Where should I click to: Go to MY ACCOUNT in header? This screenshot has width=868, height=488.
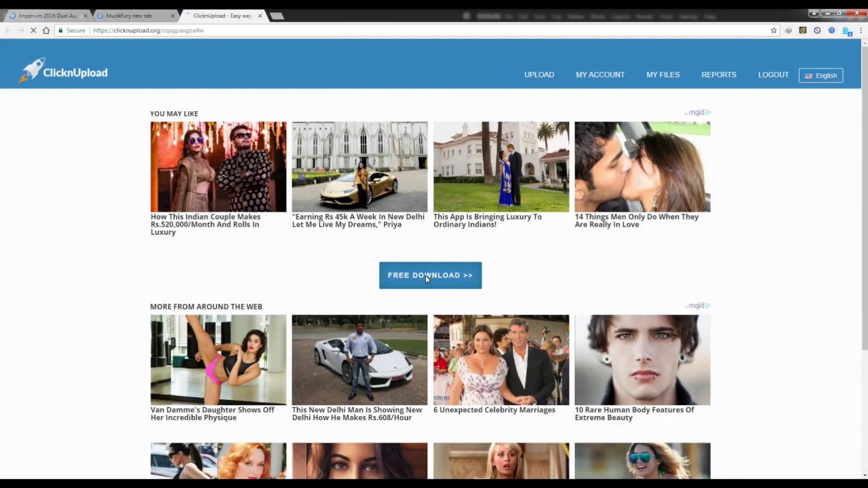[x=600, y=75]
